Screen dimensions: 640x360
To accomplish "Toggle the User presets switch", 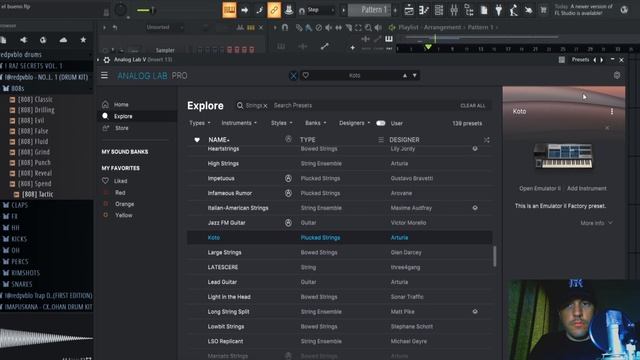I will 380,123.
